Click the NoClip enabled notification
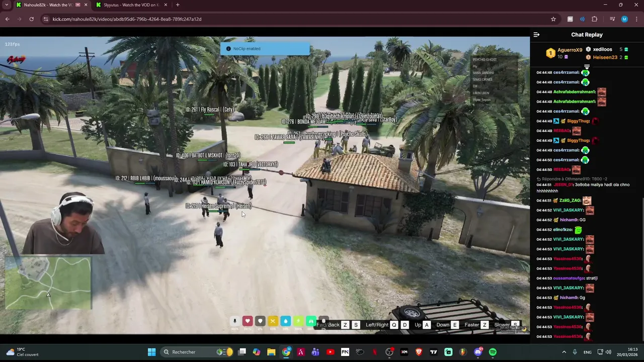Image resolution: width=644 pixels, height=362 pixels. point(265,49)
